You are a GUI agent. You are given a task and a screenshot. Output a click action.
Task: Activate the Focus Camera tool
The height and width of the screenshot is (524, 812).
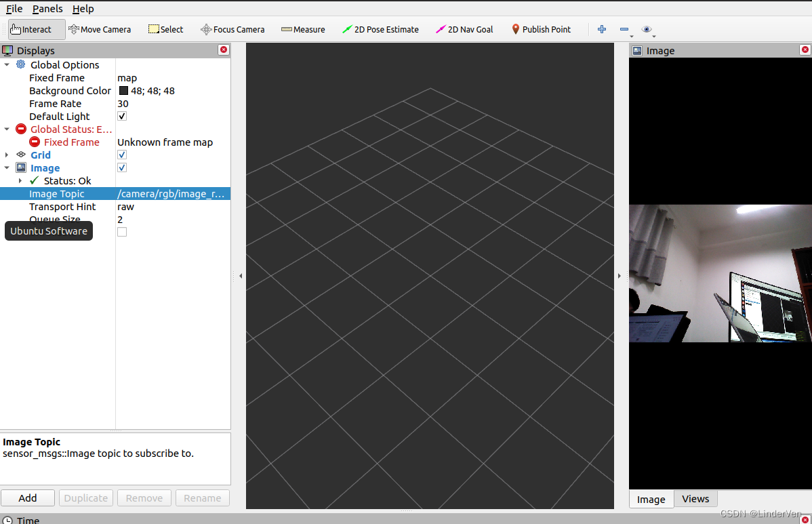232,30
